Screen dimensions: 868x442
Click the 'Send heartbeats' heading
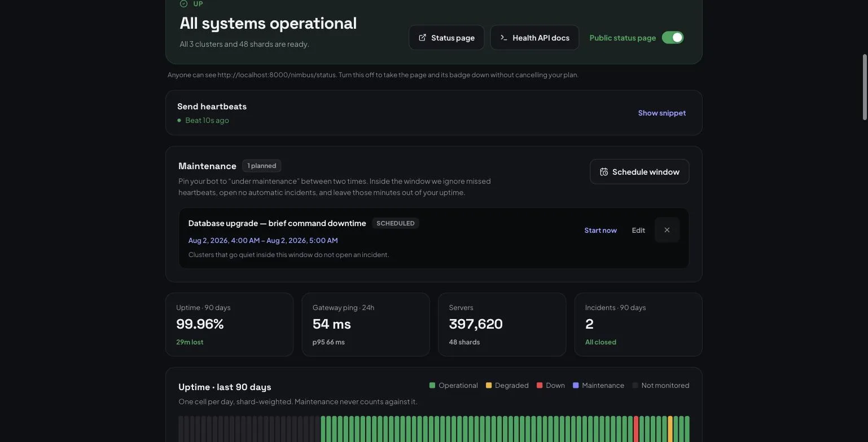pos(212,107)
